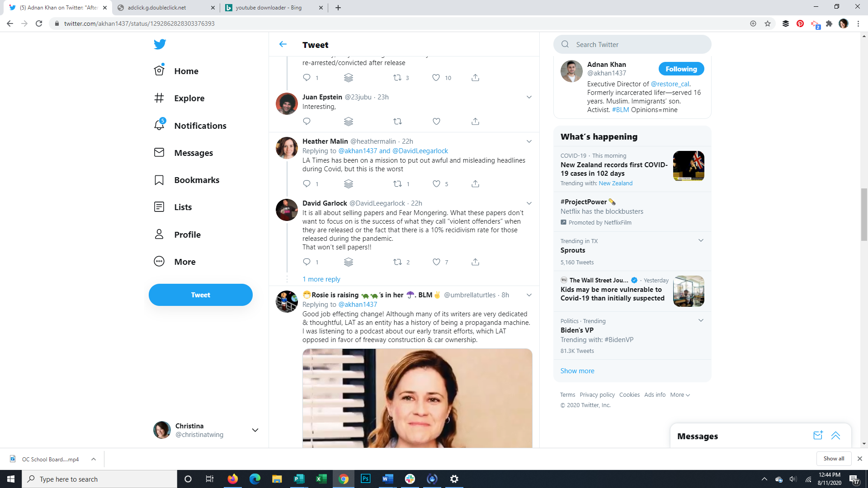
Task: Click the Buffer icon on Juan Epstein's tweet
Action: tap(348, 121)
